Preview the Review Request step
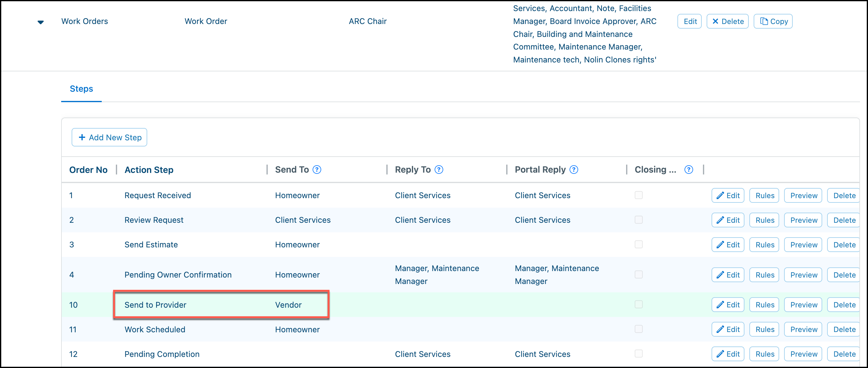This screenshot has width=868, height=368. coord(803,220)
